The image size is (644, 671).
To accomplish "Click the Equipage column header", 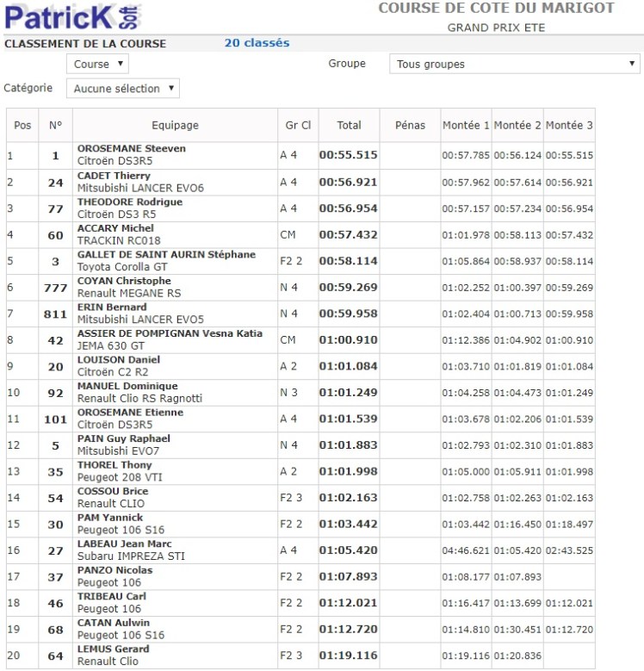I will (175, 125).
